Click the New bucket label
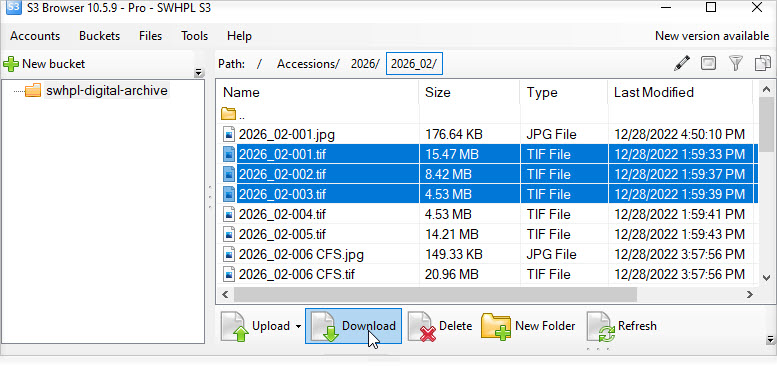The image size is (777, 372). [x=54, y=64]
